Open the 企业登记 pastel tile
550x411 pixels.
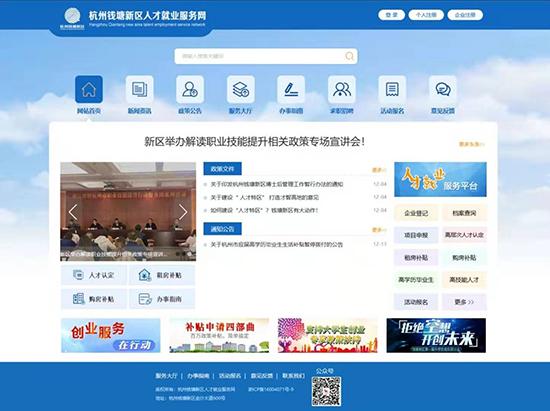click(x=416, y=213)
